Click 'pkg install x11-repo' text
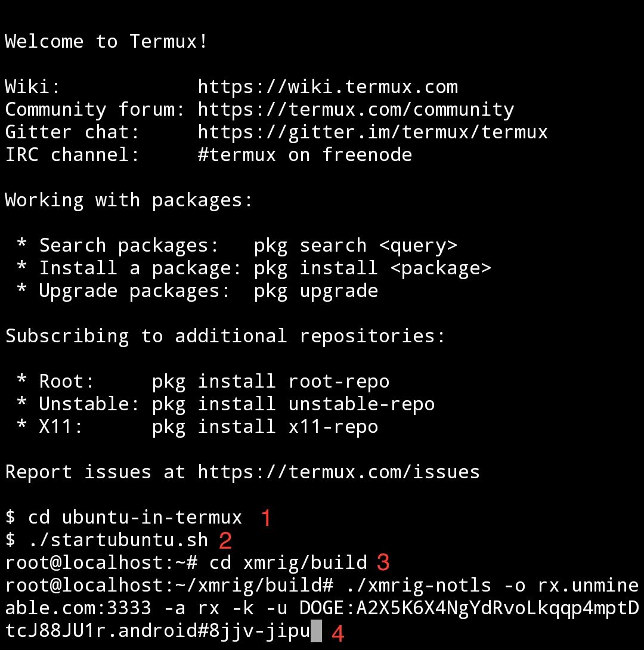The image size is (644, 650). [x=265, y=427]
